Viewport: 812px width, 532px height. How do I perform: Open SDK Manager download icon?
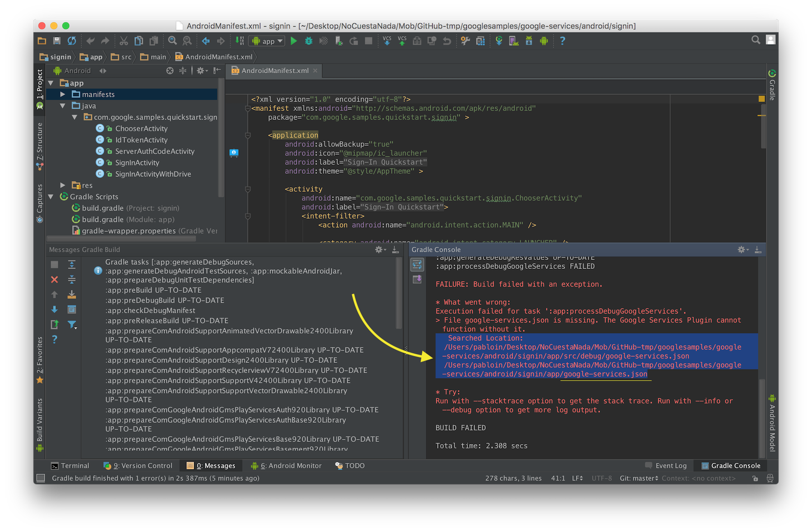[529, 41]
